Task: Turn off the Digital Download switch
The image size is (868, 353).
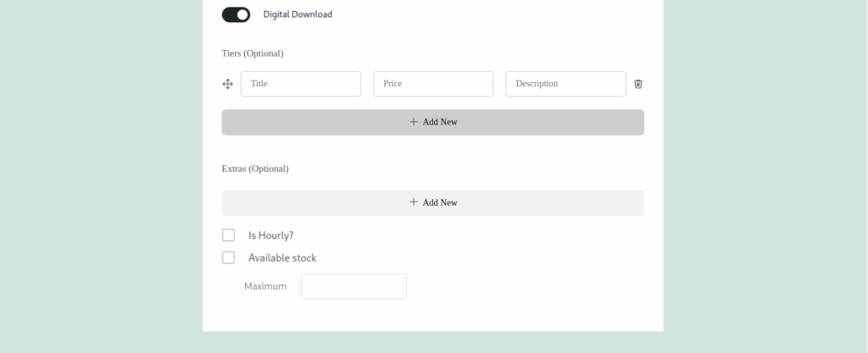Action: pos(236,14)
